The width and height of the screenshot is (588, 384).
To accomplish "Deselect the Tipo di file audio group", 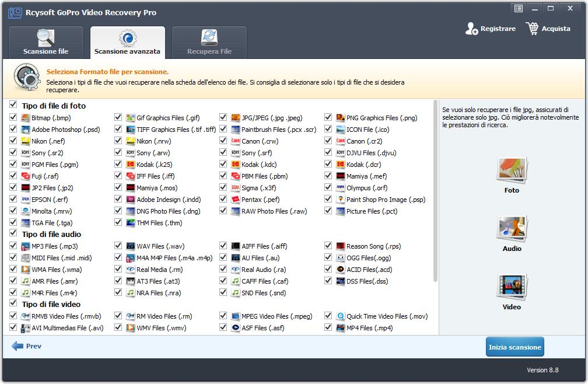I will click(13, 233).
